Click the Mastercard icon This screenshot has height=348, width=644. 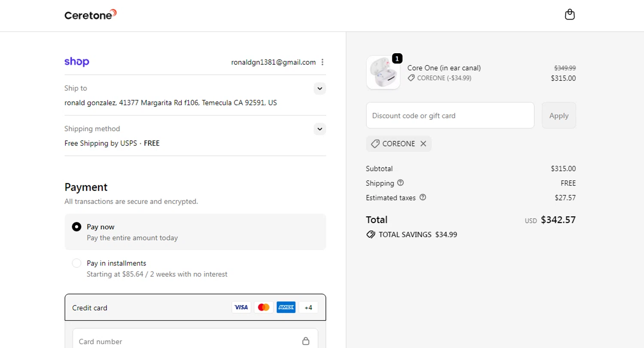[x=264, y=307]
